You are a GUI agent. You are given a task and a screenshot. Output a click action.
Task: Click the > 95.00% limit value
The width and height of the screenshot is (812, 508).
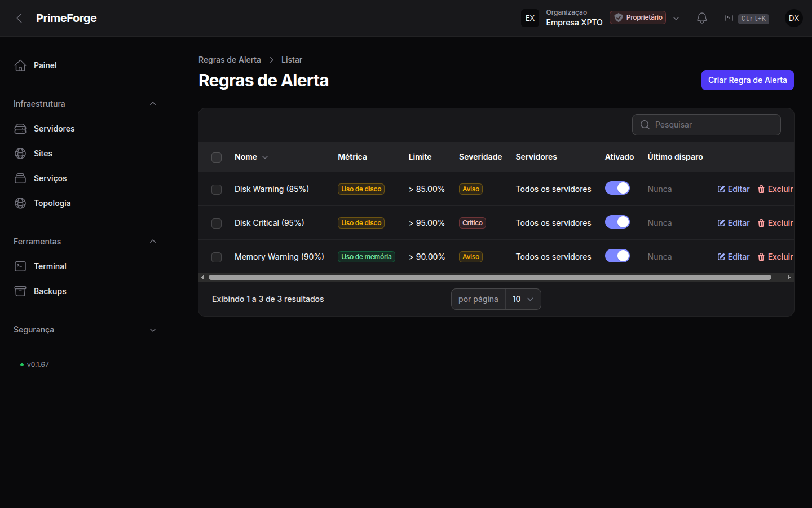(x=427, y=223)
